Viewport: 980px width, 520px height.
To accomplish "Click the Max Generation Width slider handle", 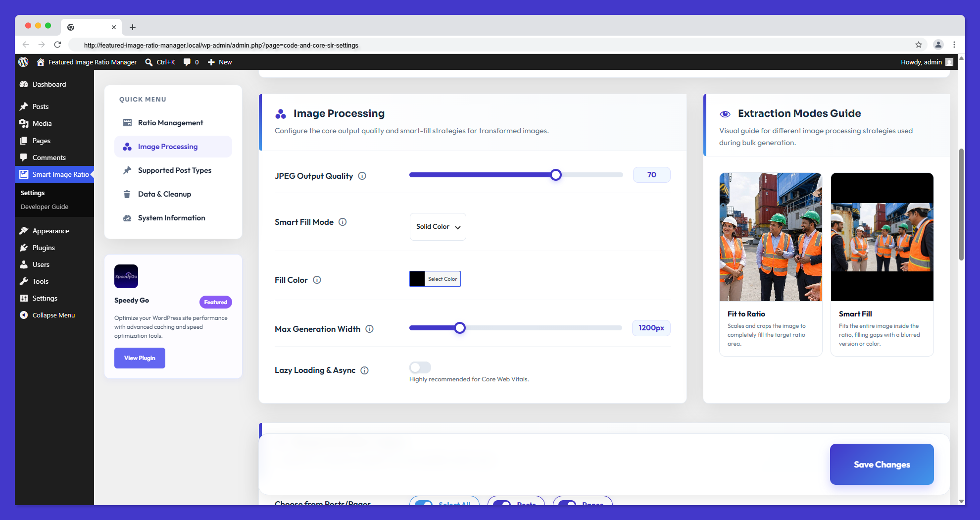I will [x=460, y=328].
